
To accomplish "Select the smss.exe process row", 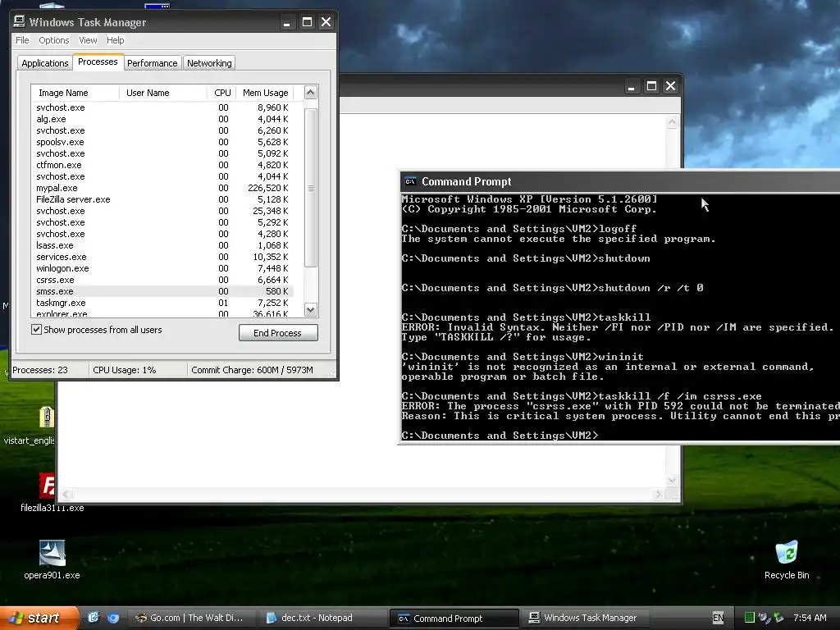I will [x=162, y=291].
